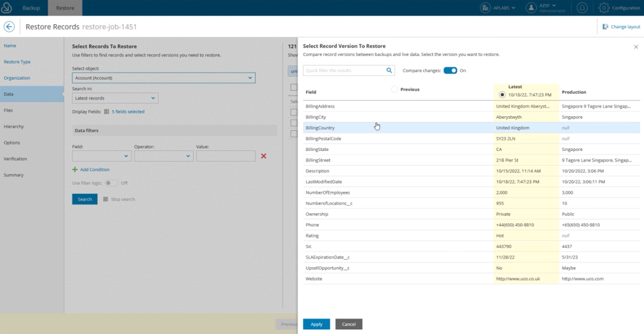The image size is (644, 334).
Task: Click the Display Fields grid icon
Action: 106,112
